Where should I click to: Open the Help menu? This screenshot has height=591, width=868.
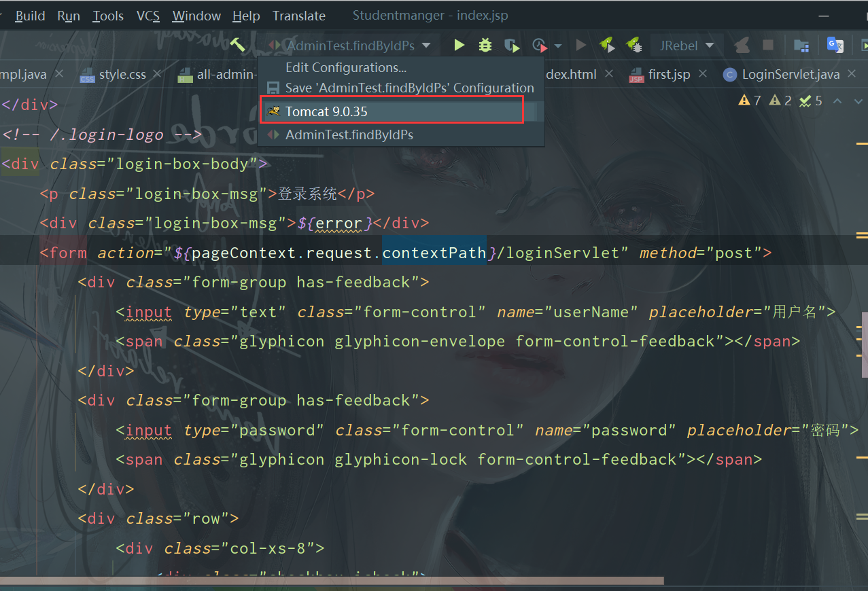point(246,16)
